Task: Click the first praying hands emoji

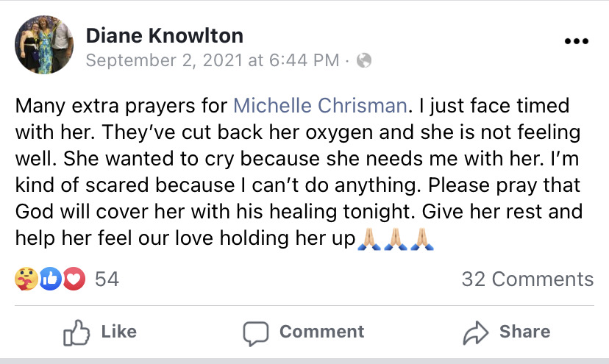Action: point(368,239)
